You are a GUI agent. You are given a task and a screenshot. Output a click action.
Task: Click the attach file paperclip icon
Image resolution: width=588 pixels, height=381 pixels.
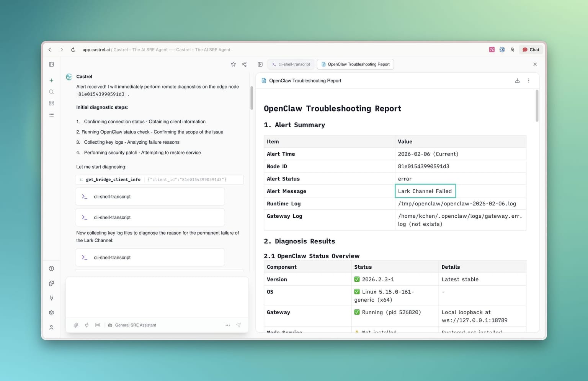tap(76, 325)
